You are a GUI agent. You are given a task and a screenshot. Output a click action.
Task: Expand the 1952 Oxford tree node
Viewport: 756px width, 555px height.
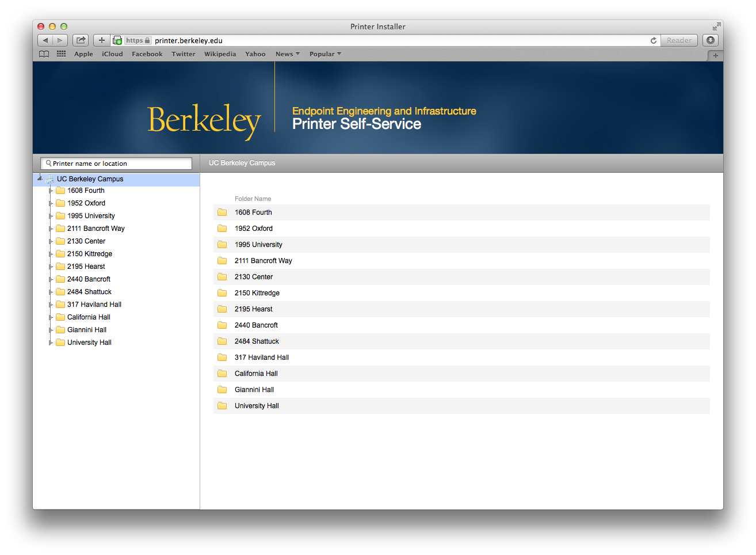click(51, 203)
